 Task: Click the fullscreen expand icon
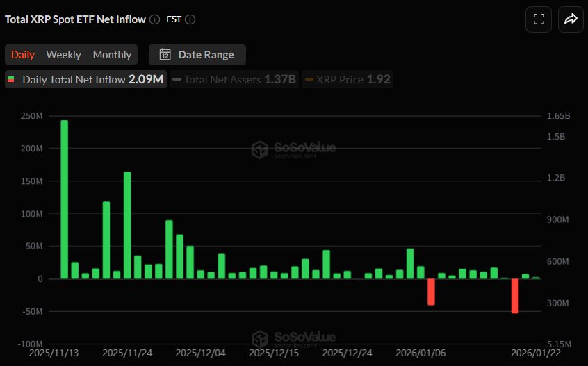539,19
